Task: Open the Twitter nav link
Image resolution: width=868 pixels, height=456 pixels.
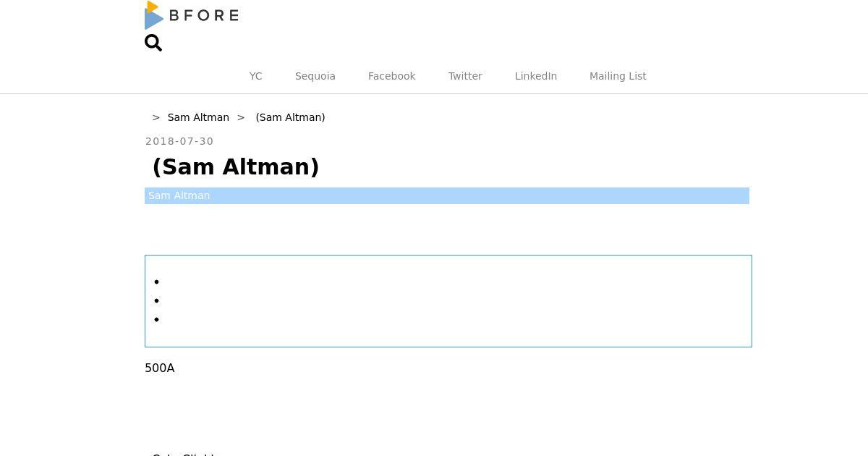Action: click(465, 76)
